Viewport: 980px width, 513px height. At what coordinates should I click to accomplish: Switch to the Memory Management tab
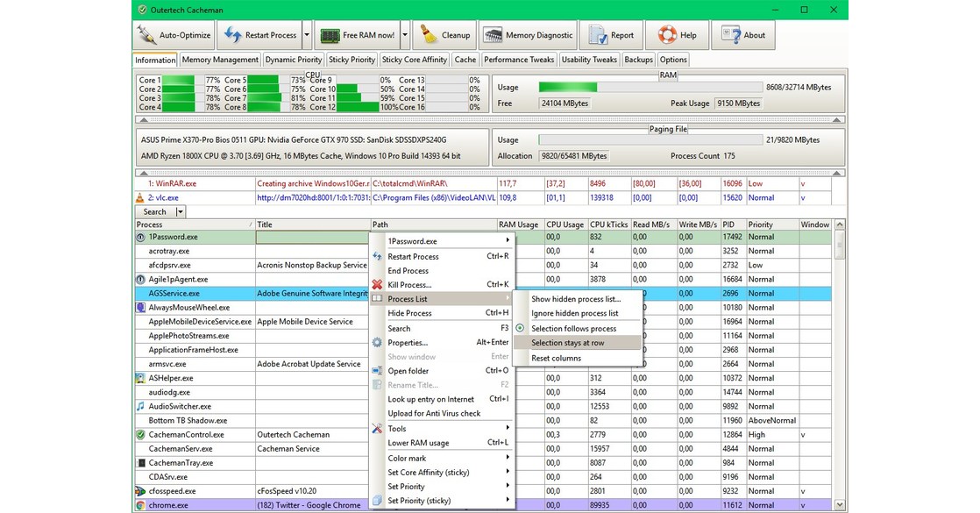(x=220, y=60)
